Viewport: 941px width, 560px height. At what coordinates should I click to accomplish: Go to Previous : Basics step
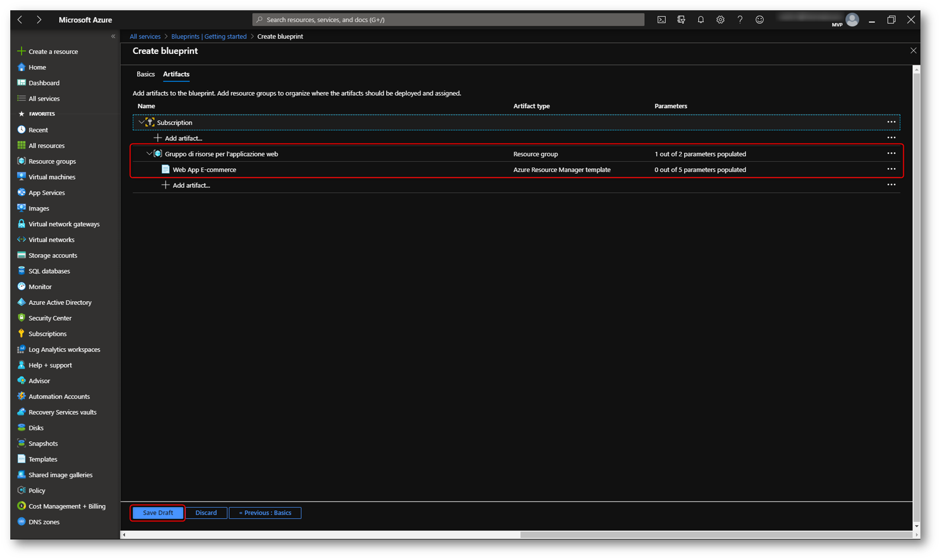tap(265, 513)
